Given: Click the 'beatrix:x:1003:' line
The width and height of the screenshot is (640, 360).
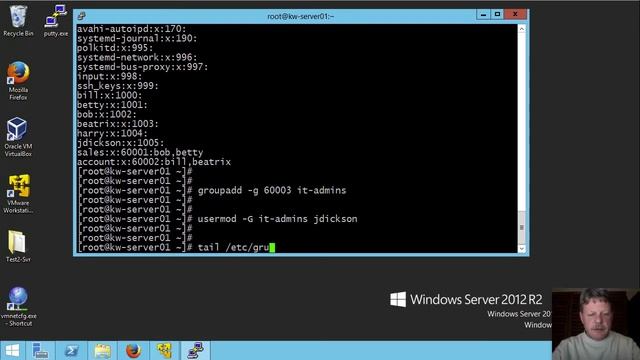Looking at the screenshot, I should click(118, 124).
